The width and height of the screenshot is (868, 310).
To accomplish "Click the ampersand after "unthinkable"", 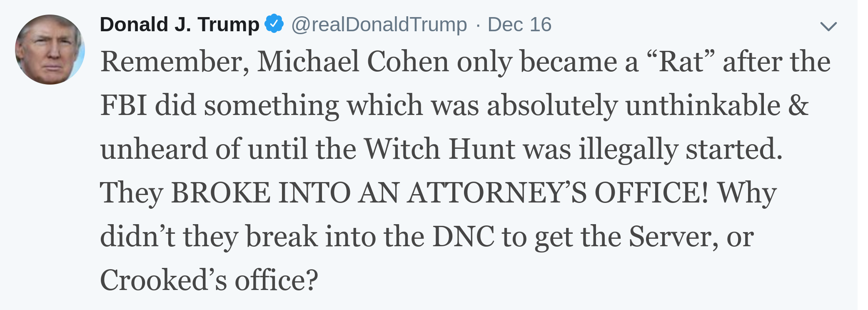I will click(798, 105).
